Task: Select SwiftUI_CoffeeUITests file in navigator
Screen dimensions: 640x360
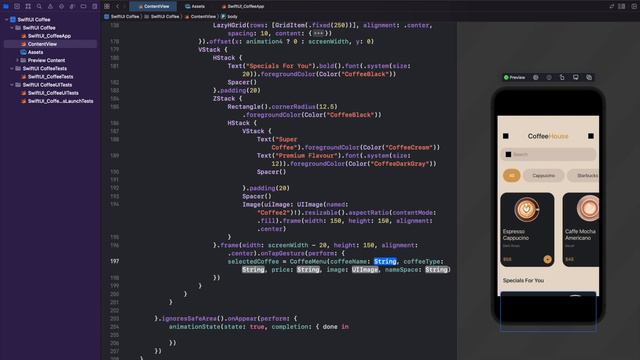Action: tap(53, 93)
